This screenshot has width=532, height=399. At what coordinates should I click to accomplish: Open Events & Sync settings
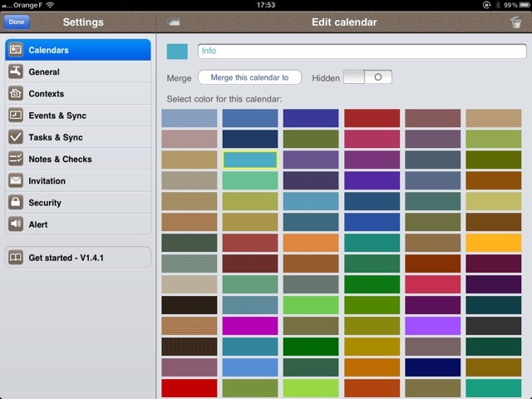78,116
